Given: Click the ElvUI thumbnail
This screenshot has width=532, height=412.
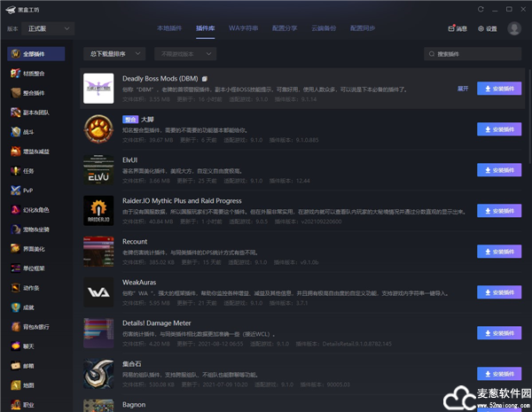Looking at the screenshot, I should pyautogui.click(x=98, y=170).
